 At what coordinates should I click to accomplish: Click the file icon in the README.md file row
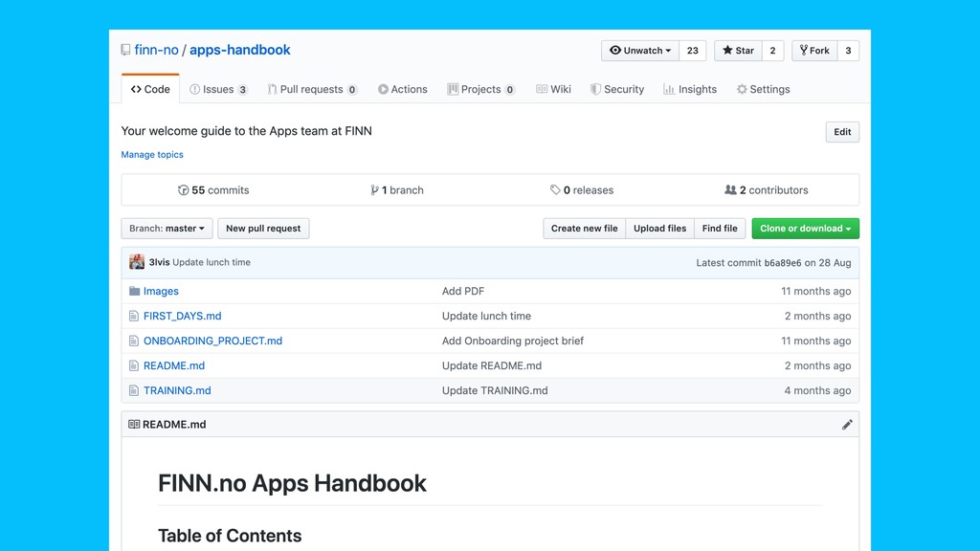coord(134,366)
